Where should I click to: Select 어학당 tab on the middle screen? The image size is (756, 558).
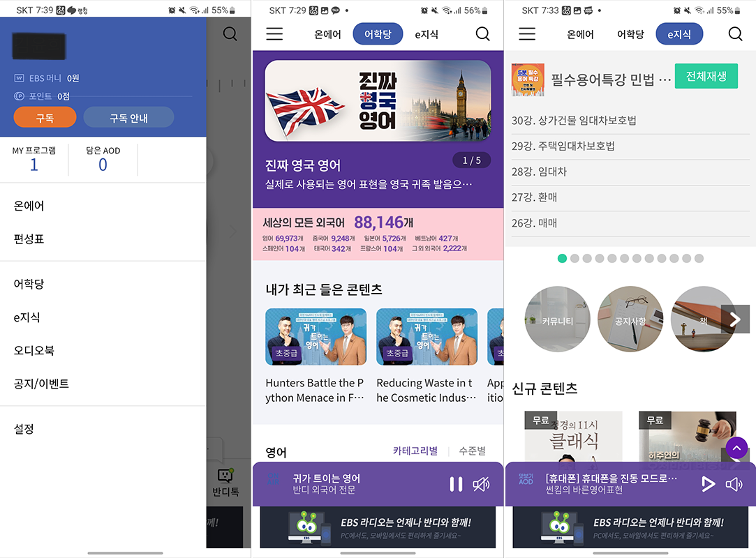(378, 33)
